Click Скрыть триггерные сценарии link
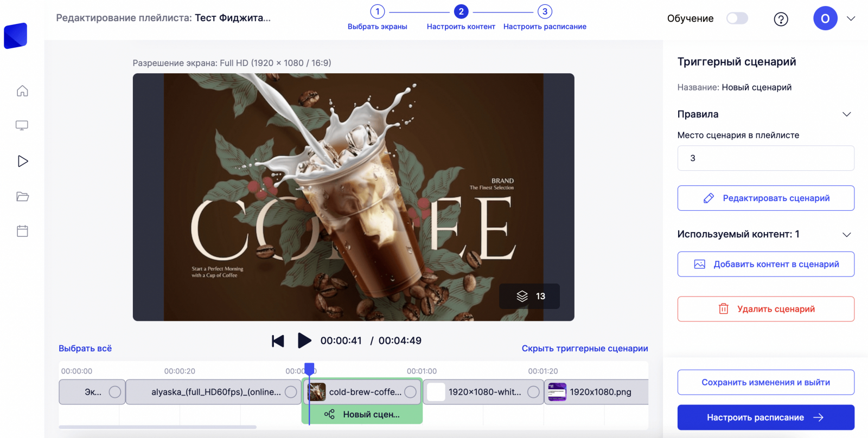The width and height of the screenshot is (868, 438). [585, 349]
